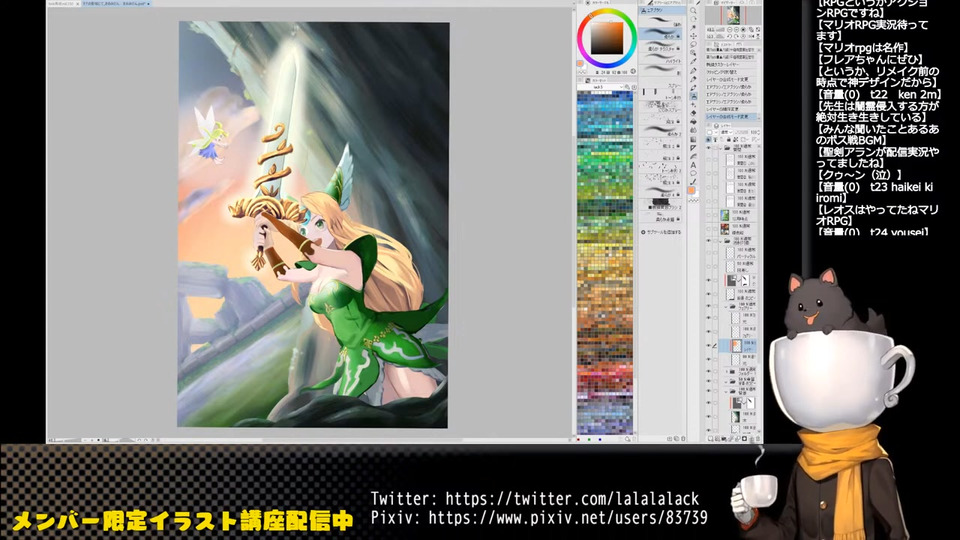Select the Text 'A' tool

(694, 165)
